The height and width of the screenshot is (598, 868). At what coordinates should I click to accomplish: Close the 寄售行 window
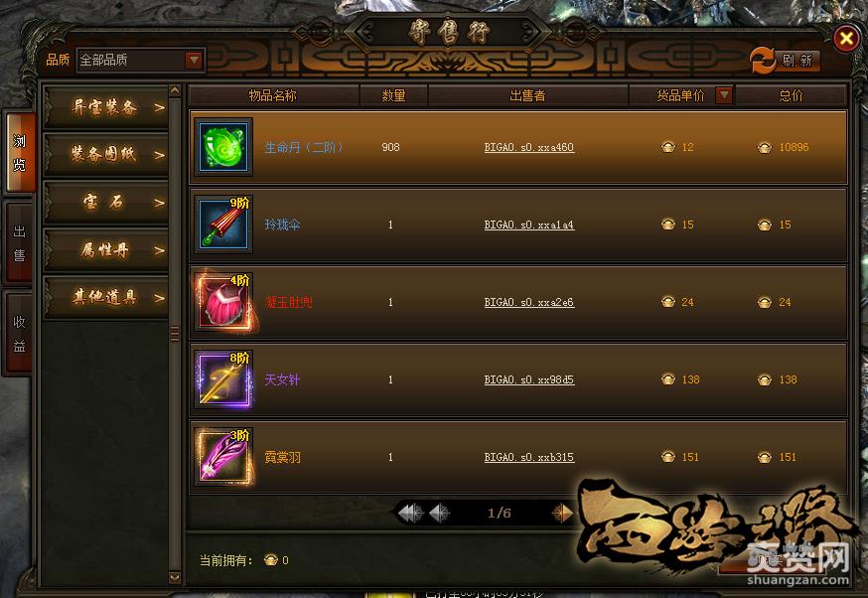pyautogui.click(x=846, y=38)
